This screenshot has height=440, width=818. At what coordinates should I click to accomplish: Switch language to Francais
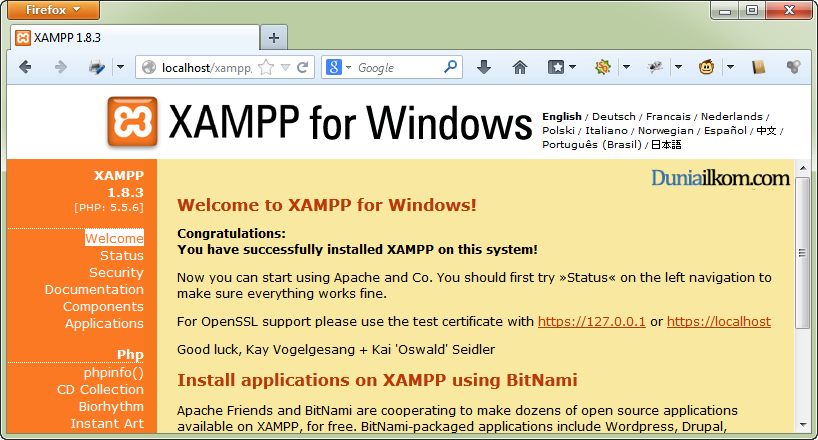[668, 116]
